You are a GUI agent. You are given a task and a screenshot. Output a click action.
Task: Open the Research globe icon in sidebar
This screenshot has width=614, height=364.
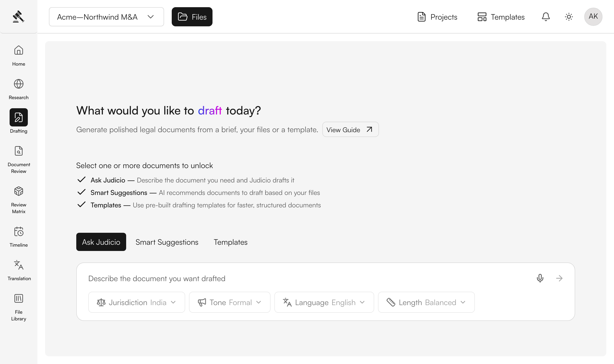pos(19,84)
